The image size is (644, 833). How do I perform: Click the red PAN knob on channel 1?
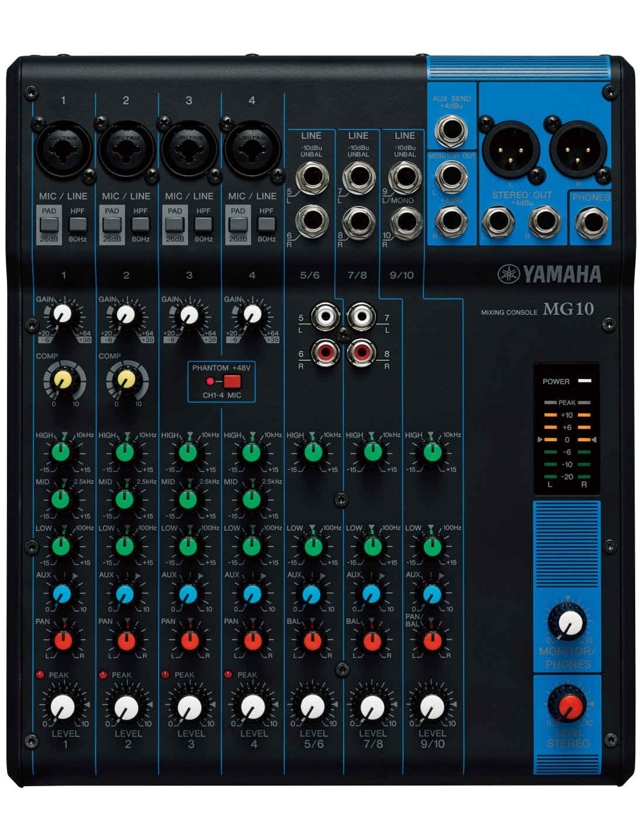[63, 640]
